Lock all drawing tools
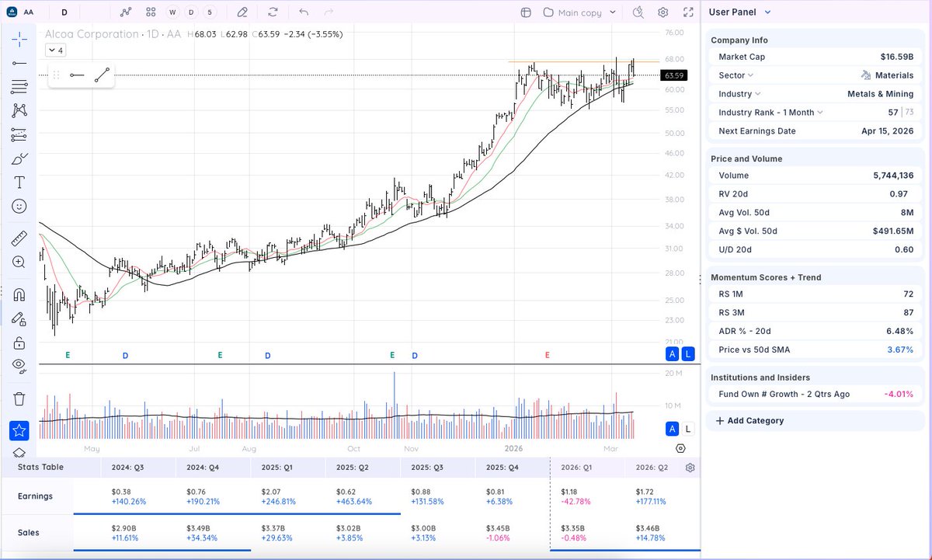Screen dimensions: 932x560 [19, 343]
